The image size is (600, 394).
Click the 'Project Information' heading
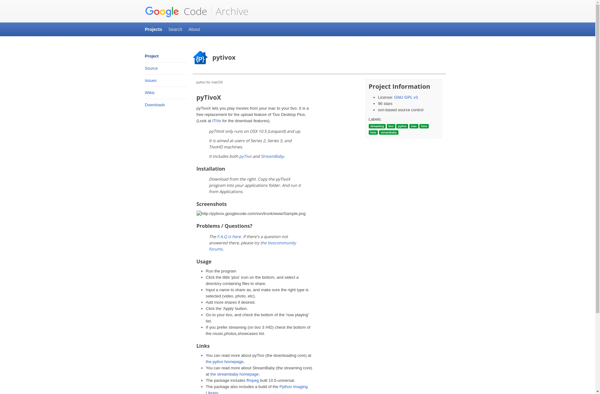[x=399, y=87]
